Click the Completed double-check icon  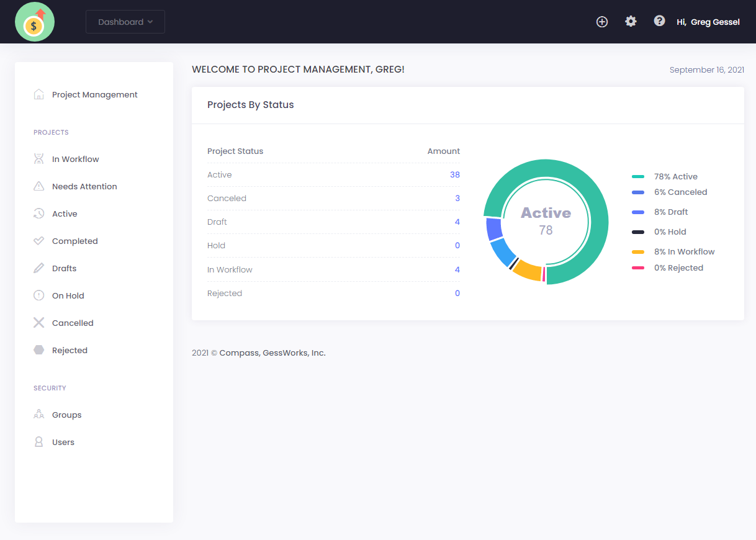[x=38, y=241]
